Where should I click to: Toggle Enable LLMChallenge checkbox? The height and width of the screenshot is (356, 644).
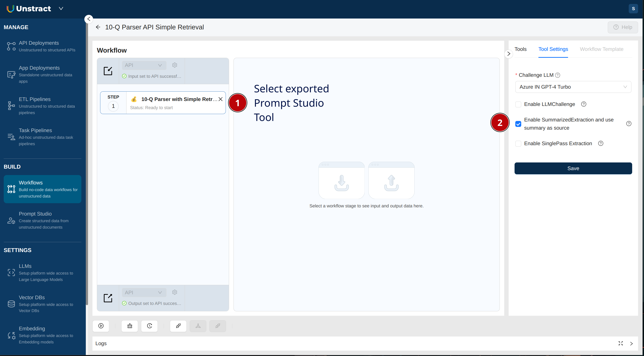[518, 104]
